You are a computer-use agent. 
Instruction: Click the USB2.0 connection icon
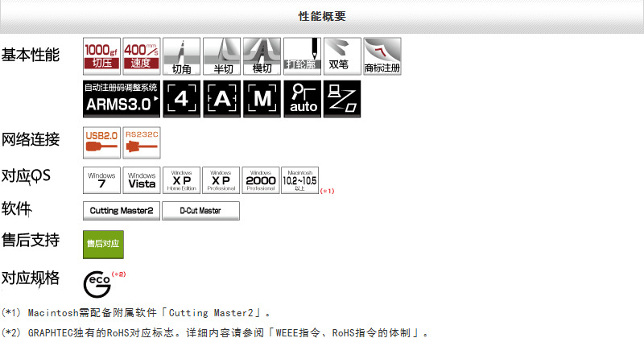pyautogui.click(x=101, y=142)
